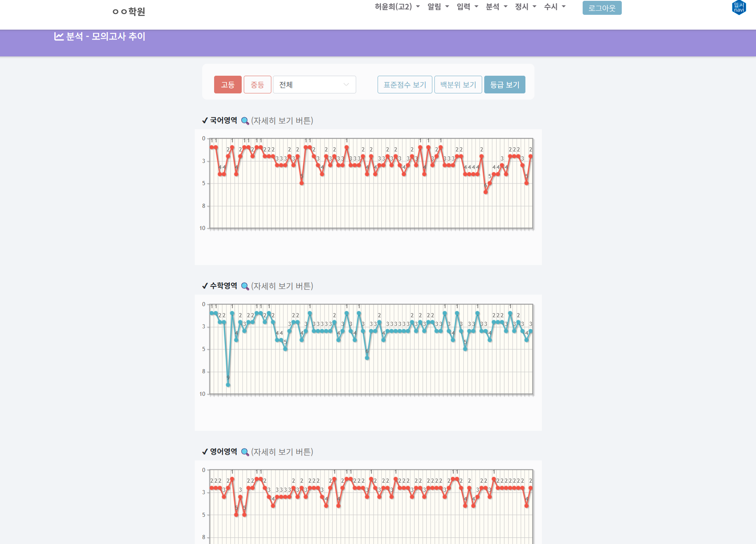Click the 영어영역 magnifying glass icon
Screen dimensions: 756x544
tap(245, 452)
